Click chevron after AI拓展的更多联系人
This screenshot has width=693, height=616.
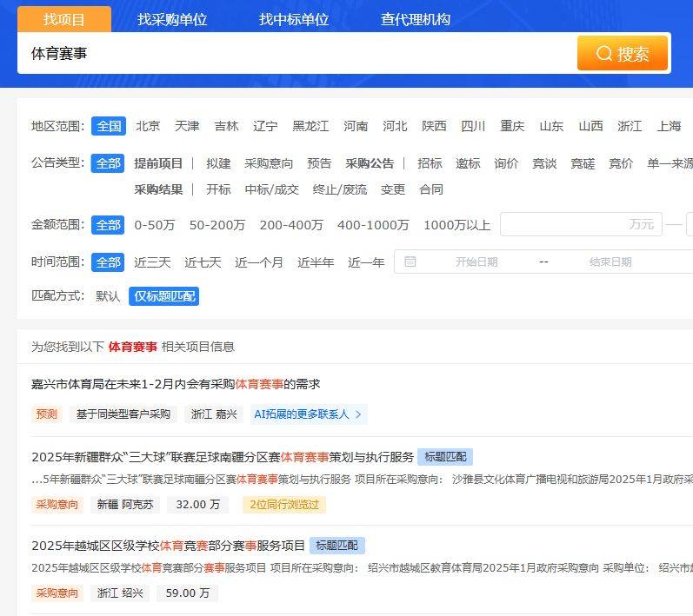click(358, 414)
